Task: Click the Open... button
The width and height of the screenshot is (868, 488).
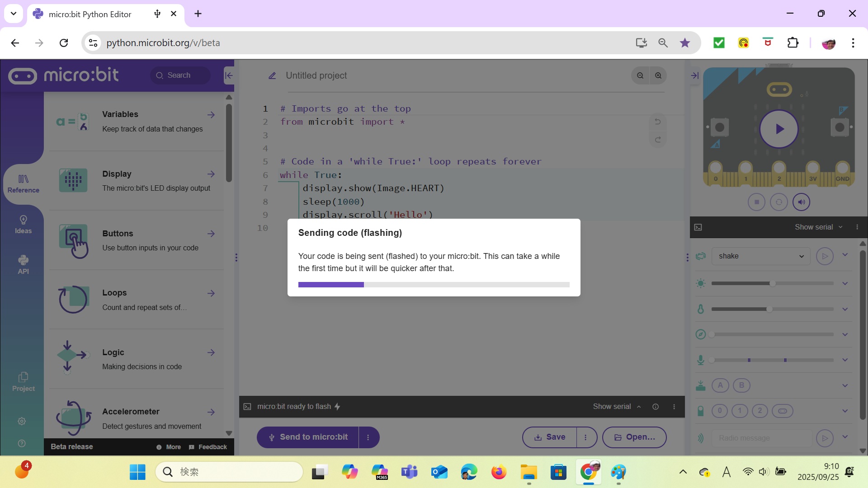Action: [x=634, y=437]
